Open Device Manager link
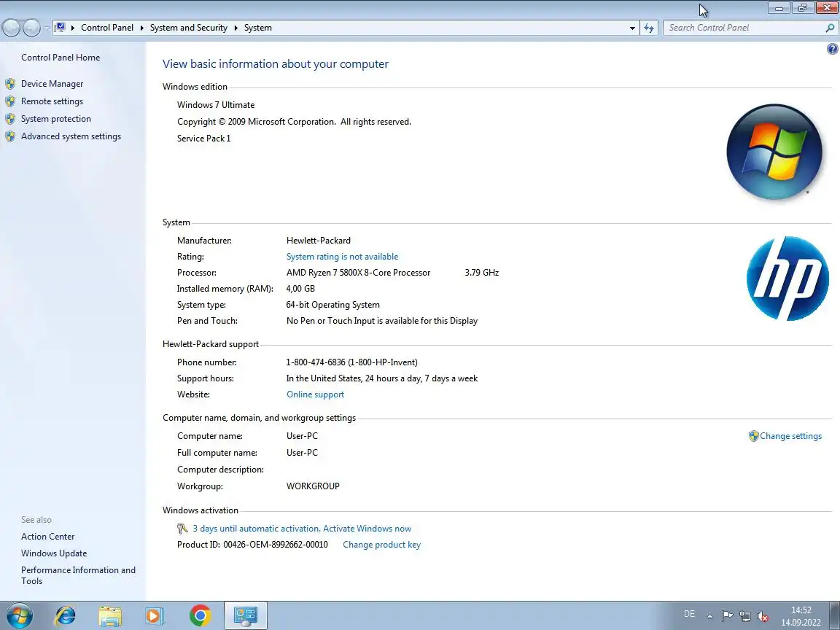Viewport: 840px width, 630px height. 52,84
